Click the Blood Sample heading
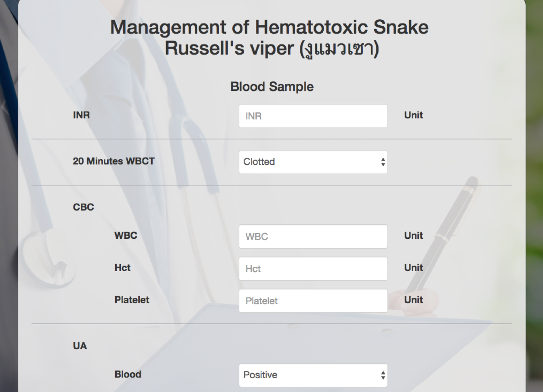This screenshot has width=543, height=392. tap(272, 86)
